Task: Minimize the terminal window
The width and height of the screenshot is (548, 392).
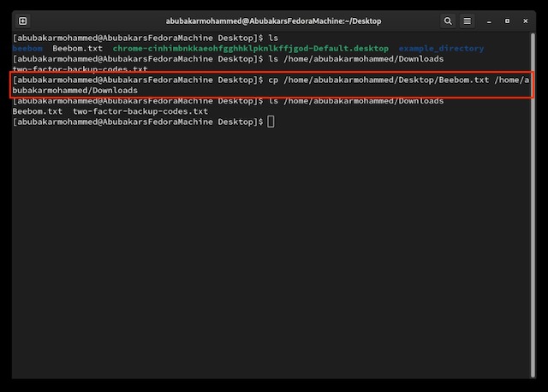Action: pos(489,21)
